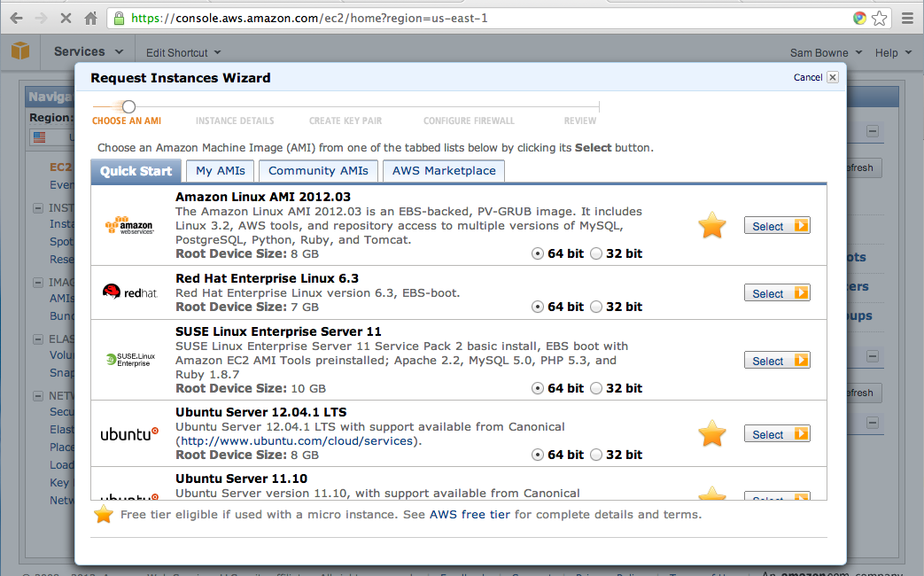This screenshot has width=924, height=576.
Task: Click the SUSE Linux Enterprise logo
Action: pyautogui.click(x=130, y=360)
